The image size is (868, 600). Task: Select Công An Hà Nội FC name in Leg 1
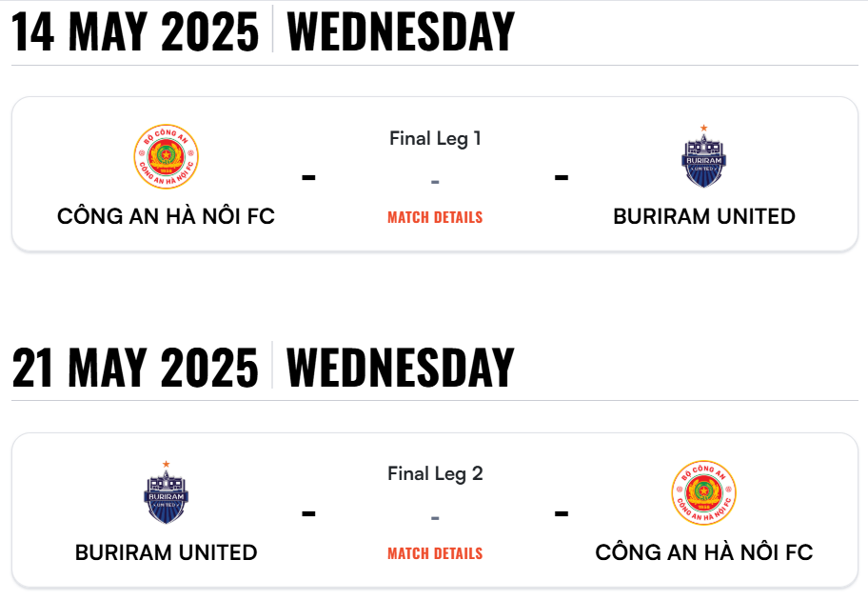tap(166, 216)
